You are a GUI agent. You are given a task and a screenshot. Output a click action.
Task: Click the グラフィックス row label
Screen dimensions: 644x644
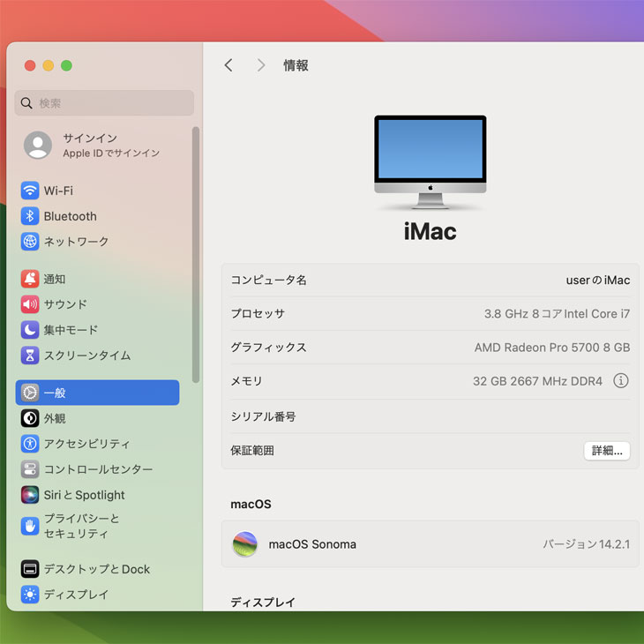[x=268, y=348]
